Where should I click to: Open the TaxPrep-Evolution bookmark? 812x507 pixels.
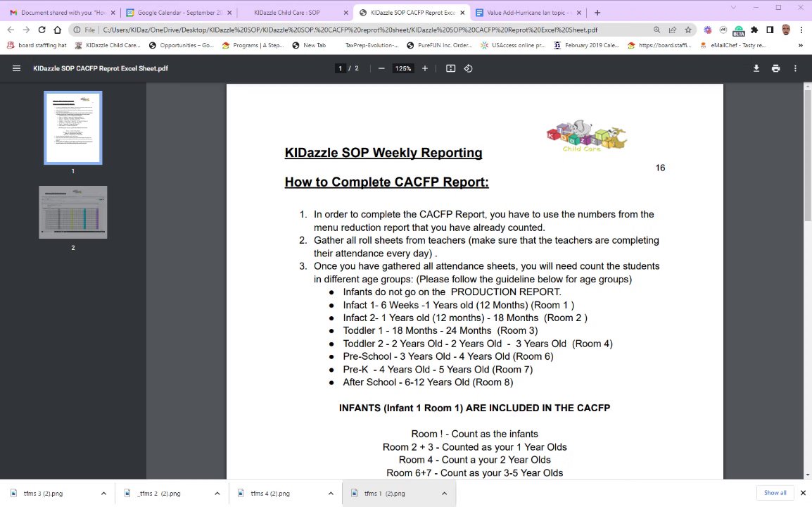pos(372,46)
